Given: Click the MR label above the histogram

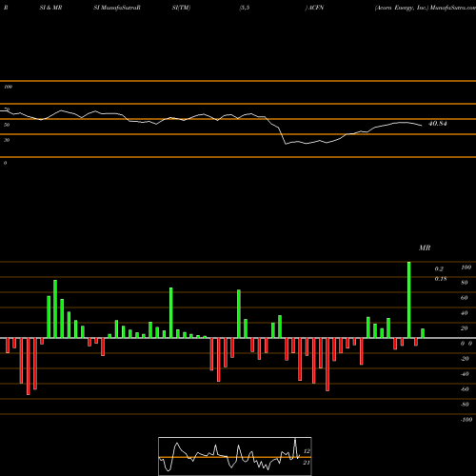Looking at the screenshot, I should 425,248.
